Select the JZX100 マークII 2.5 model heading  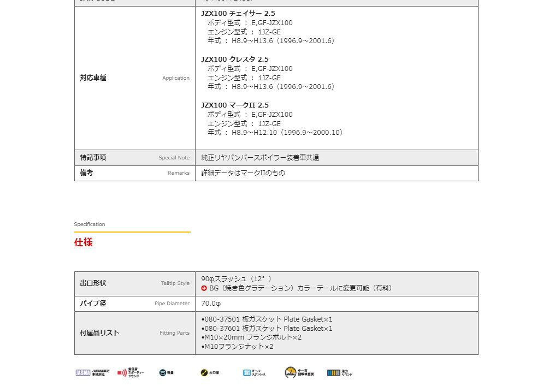(235, 105)
